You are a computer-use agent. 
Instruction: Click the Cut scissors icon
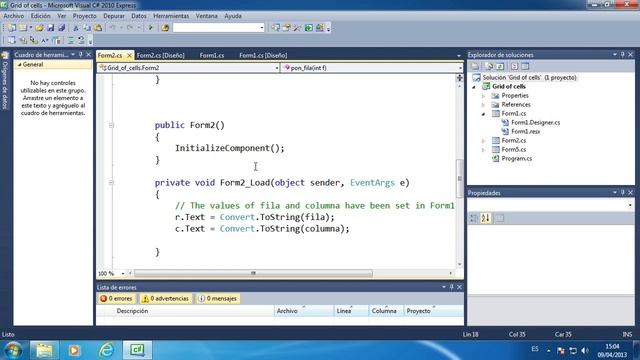76,28
